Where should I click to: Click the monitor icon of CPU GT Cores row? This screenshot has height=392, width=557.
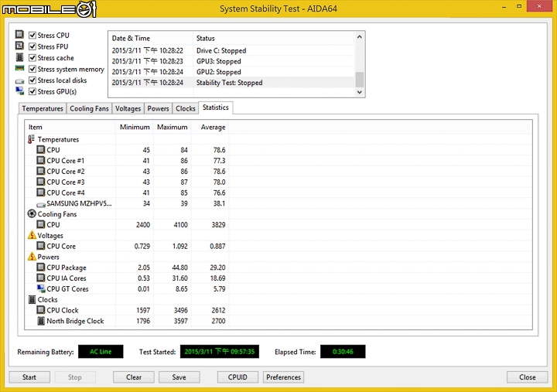(41, 288)
